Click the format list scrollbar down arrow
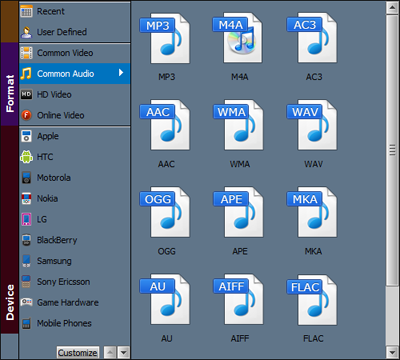The image size is (400, 360). point(392,352)
